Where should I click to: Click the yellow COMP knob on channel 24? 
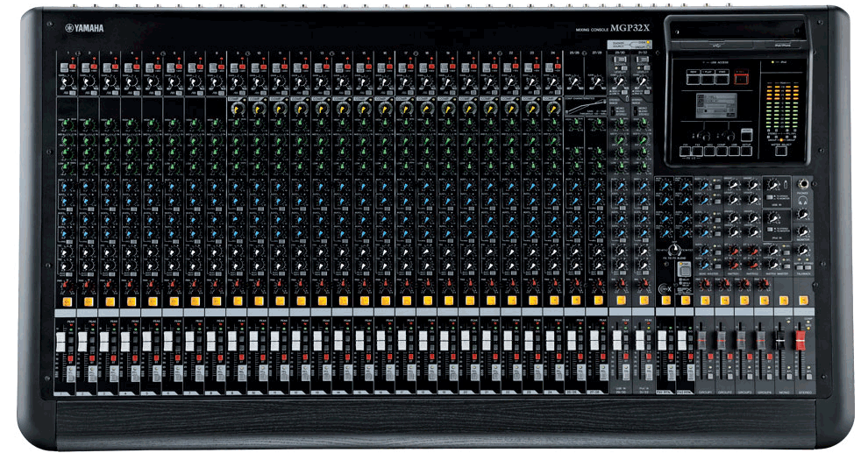(553, 109)
